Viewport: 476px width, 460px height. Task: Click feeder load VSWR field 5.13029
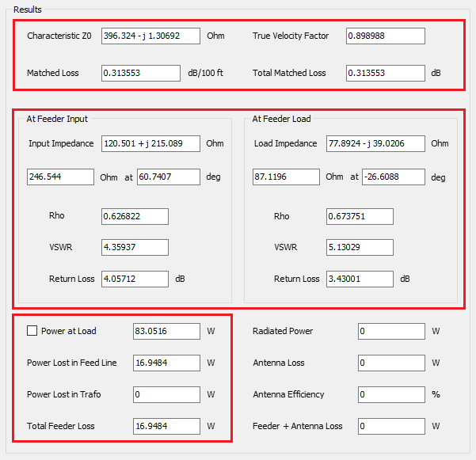tap(360, 247)
